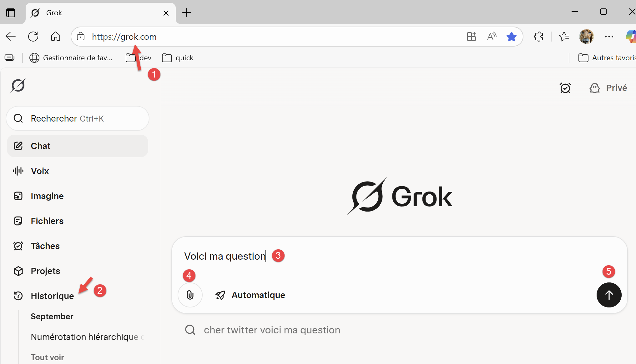This screenshot has width=636, height=364.
Task: Expand the Historique section
Action: click(x=52, y=296)
